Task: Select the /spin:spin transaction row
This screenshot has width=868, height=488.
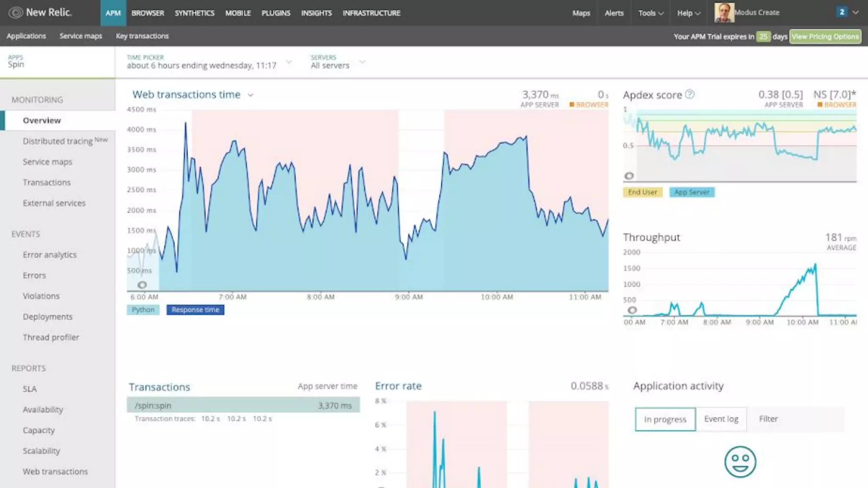Action: point(243,405)
